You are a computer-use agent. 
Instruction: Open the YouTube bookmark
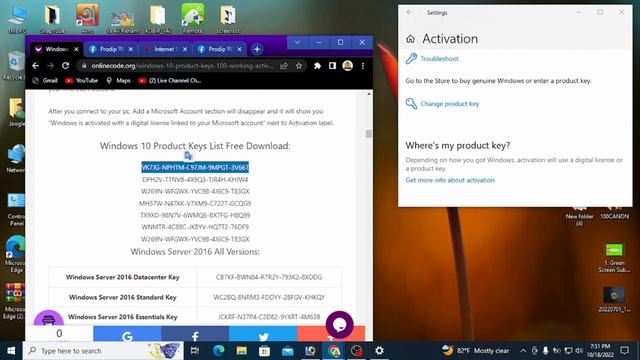82,80
